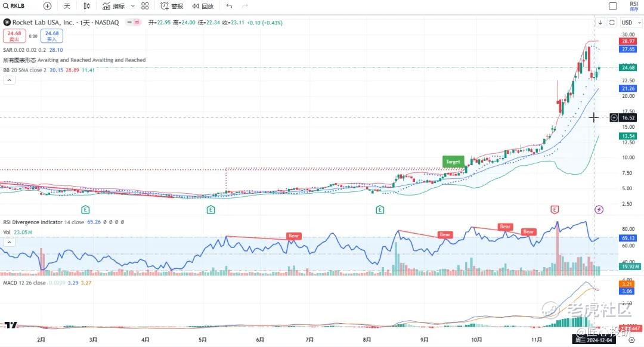The image size is (644, 347).
Task: Click the add symbol plus icon
Action: click(47, 6)
